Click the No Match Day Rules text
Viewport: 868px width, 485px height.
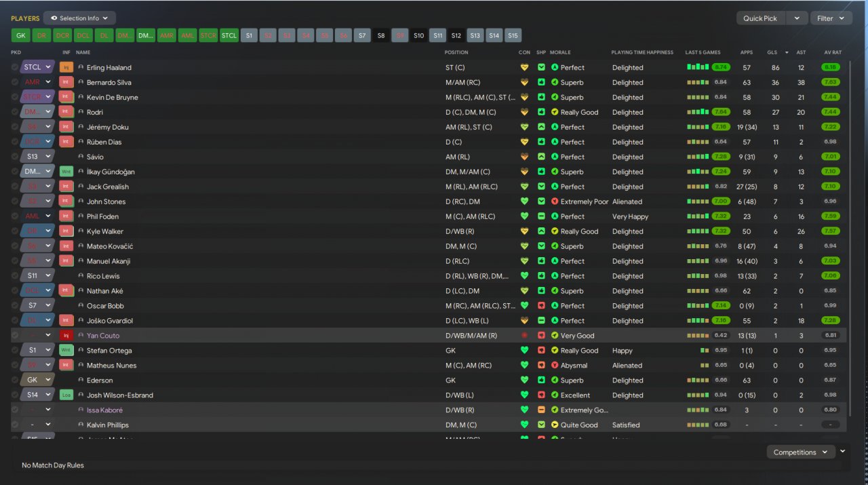pos(53,465)
